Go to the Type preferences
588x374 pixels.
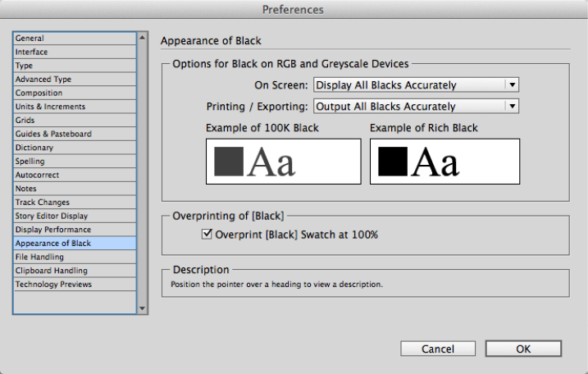[25, 66]
